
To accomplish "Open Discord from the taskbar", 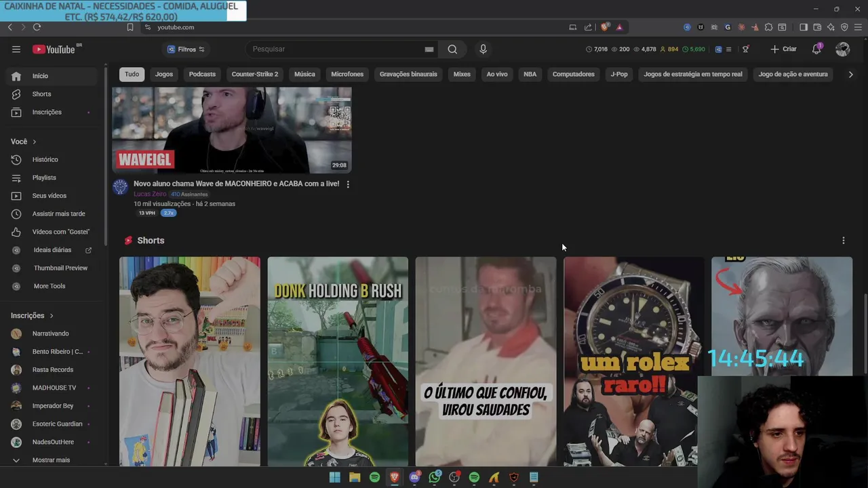I will 414,477.
